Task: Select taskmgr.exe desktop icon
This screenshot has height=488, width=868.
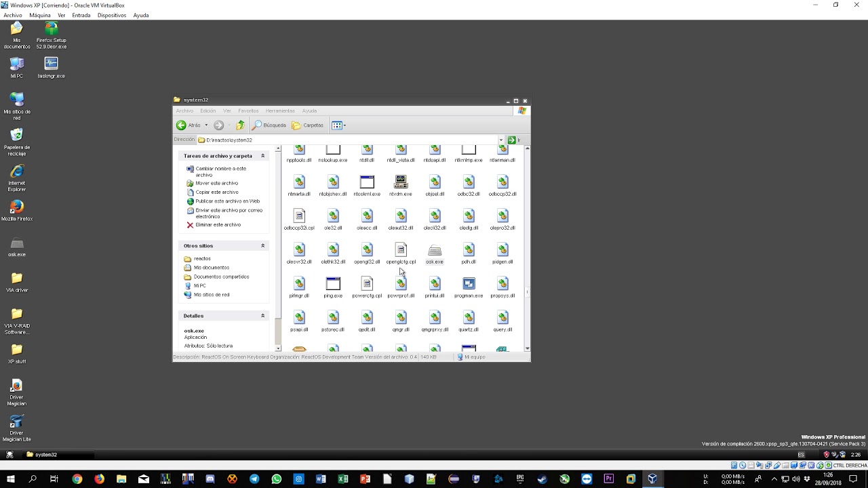Action: (52, 68)
